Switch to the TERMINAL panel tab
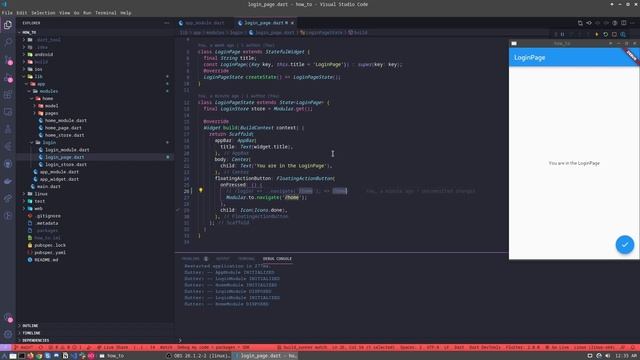This screenshot has height=360, width=640. [246, 259]
